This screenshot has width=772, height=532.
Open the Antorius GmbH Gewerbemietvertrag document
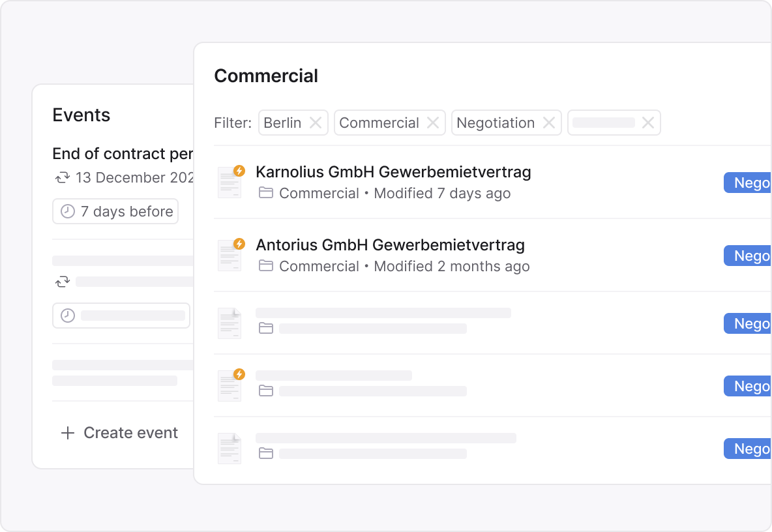389,244
